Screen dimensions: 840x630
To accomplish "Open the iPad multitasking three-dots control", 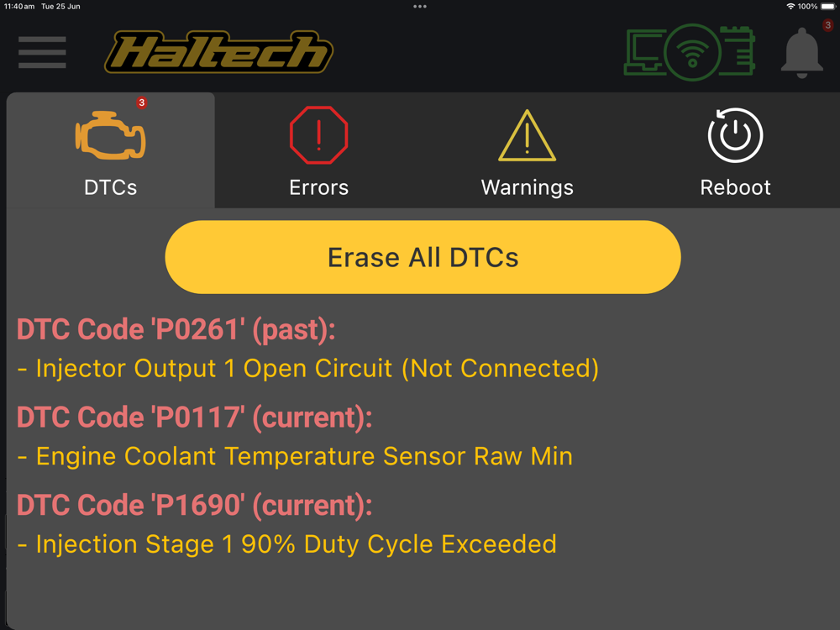I will (420, 7).
